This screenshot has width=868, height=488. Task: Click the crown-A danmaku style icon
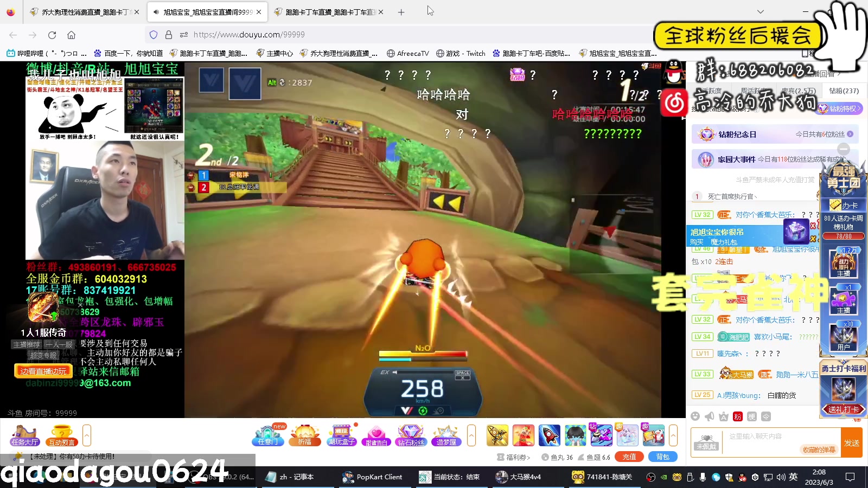coord(724,416)
